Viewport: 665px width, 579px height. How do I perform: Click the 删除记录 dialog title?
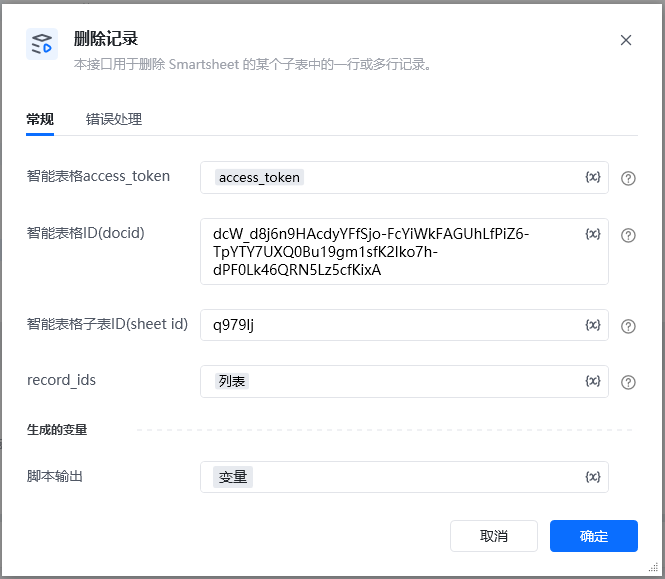pyautogui.click(x=106, y=39)
